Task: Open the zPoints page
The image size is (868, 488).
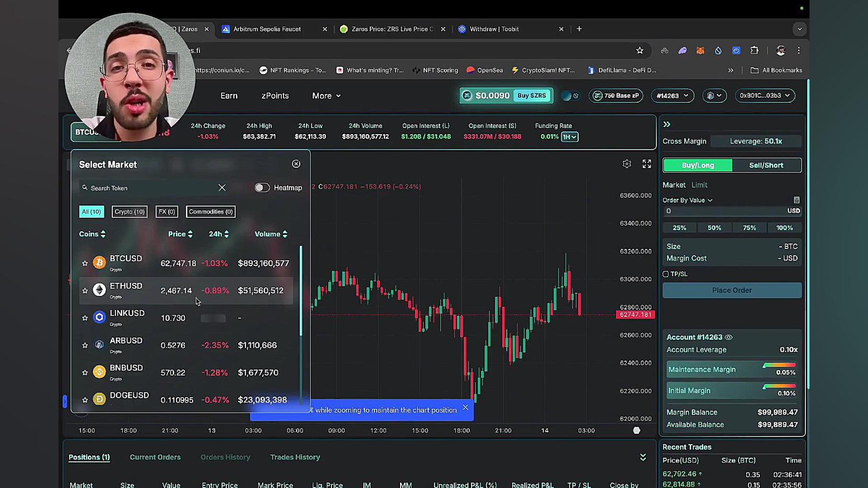Action: click(275, 96)
